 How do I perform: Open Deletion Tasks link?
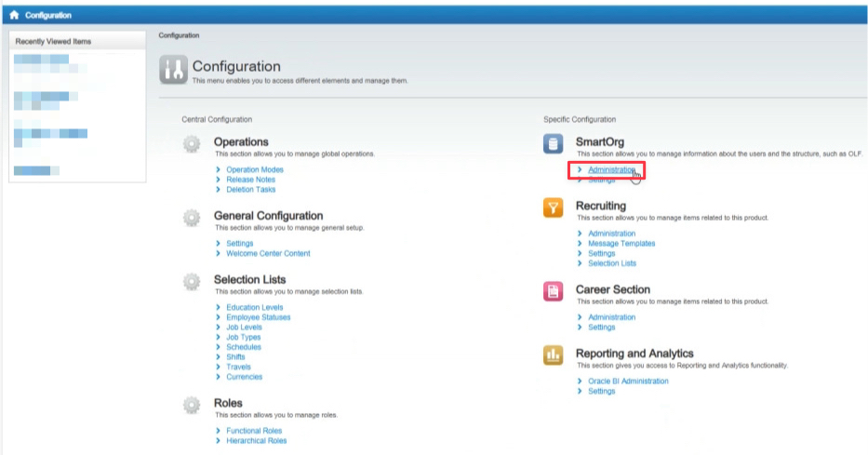click(251, 189)
